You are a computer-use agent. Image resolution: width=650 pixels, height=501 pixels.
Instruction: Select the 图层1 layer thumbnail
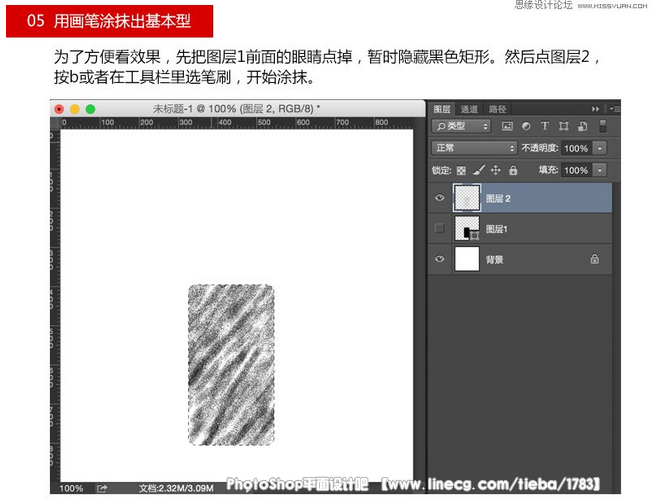pos(465,229)
